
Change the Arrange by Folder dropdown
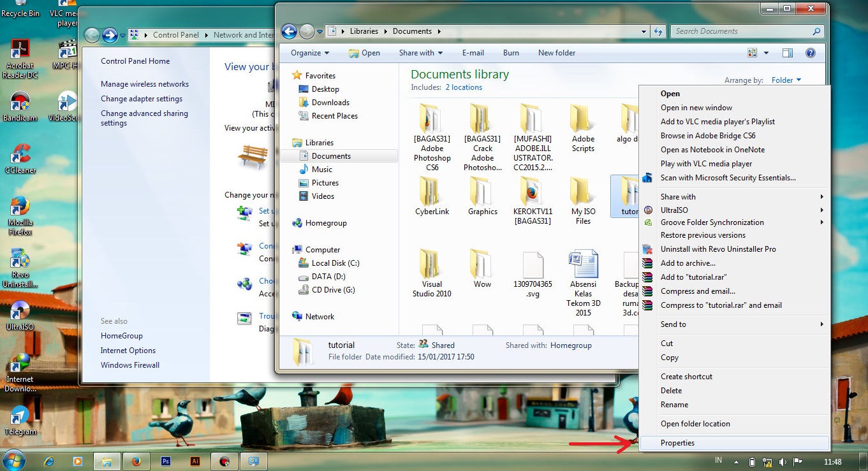[x=786, y=80]
